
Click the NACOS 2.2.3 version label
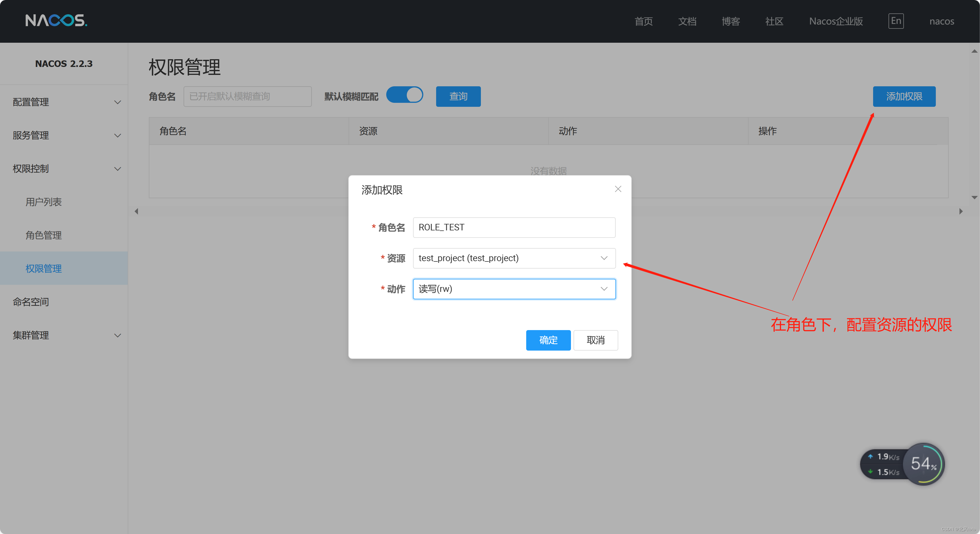pos(64,64)
